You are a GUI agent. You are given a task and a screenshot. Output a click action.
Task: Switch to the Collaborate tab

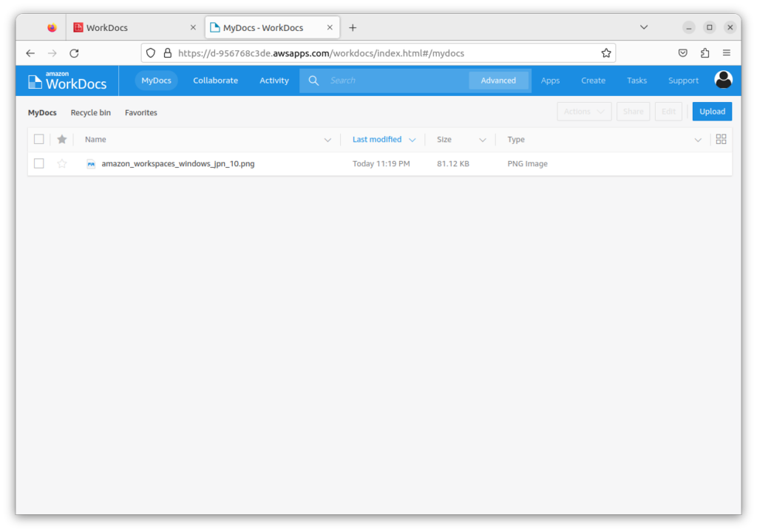215,80
